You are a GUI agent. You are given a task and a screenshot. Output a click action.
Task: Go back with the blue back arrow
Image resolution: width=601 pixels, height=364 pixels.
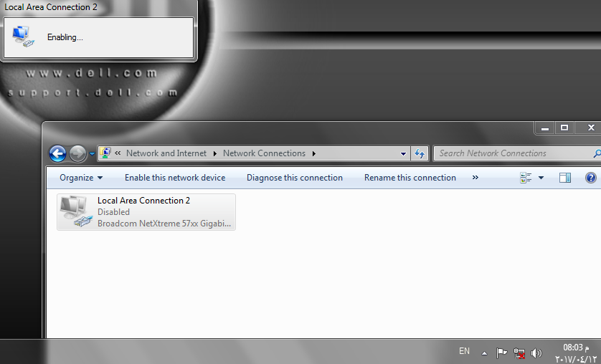coord(57,154)
